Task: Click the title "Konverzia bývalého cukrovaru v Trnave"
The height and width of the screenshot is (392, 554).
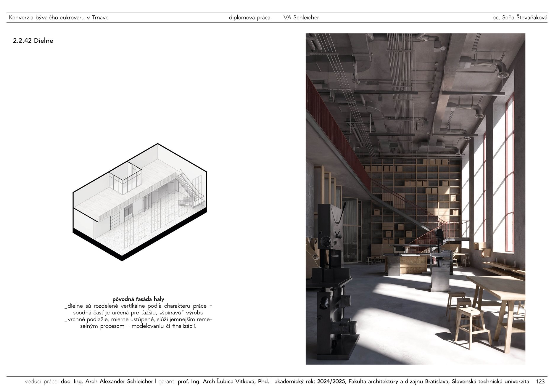Action: (59, 18)
